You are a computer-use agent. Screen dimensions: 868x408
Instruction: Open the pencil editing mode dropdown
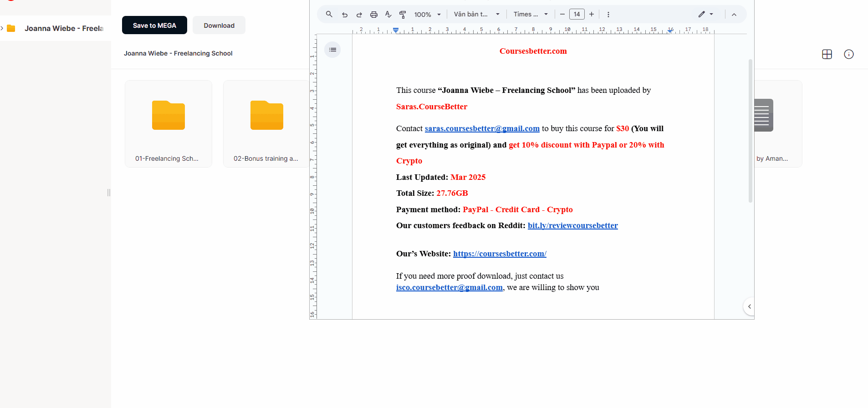(705, 15)
